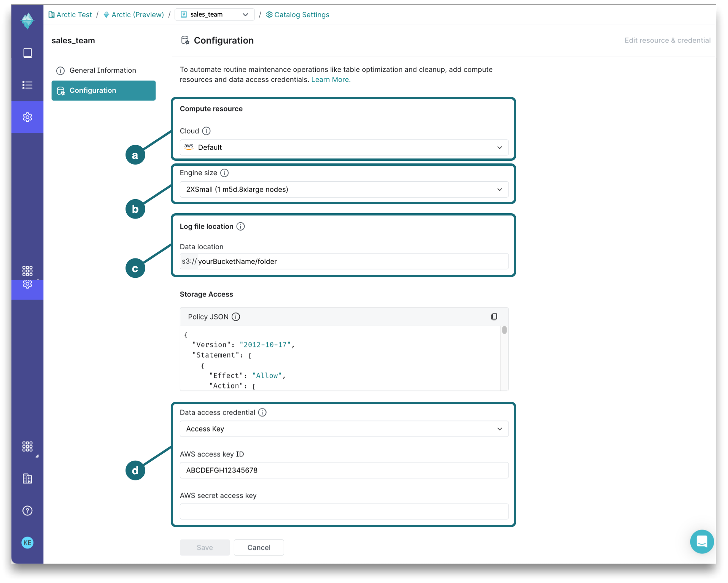Open the Learn More link
The image size is (728, 583).
[330, 79]
